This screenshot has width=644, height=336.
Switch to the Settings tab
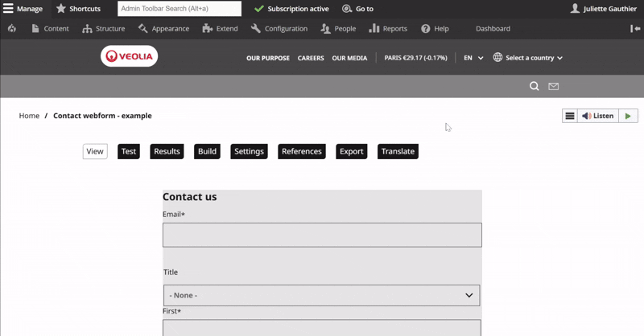[x=249, y=151]
